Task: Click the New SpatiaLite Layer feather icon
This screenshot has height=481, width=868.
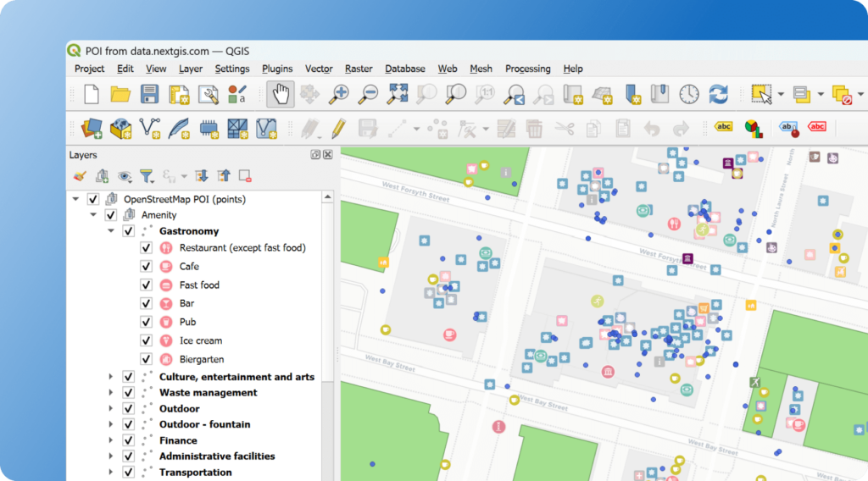Action: coord(180,128)
